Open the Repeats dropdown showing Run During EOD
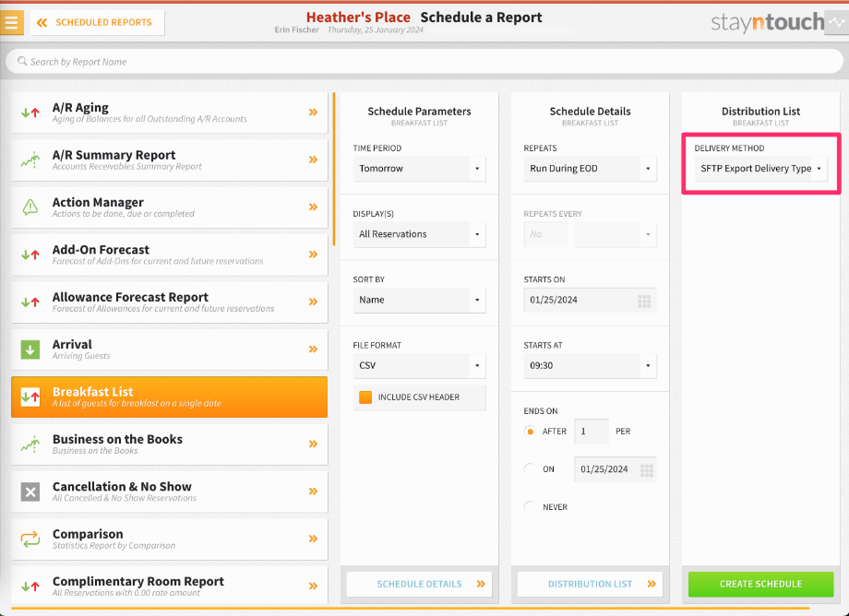This screenshot has height=616, width=849. [x=590, y=169]
